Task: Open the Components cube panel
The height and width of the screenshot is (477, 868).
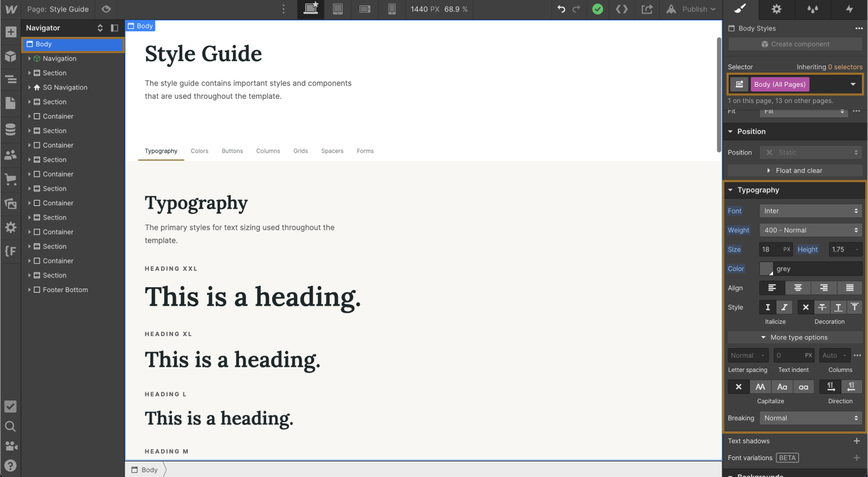Action: pos(10,56)
